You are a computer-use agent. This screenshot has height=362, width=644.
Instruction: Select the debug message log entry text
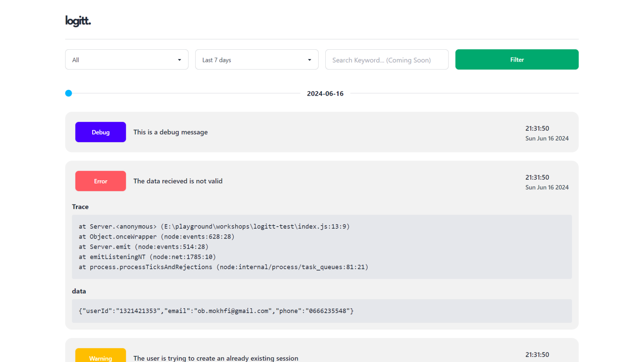pos(170,132)
